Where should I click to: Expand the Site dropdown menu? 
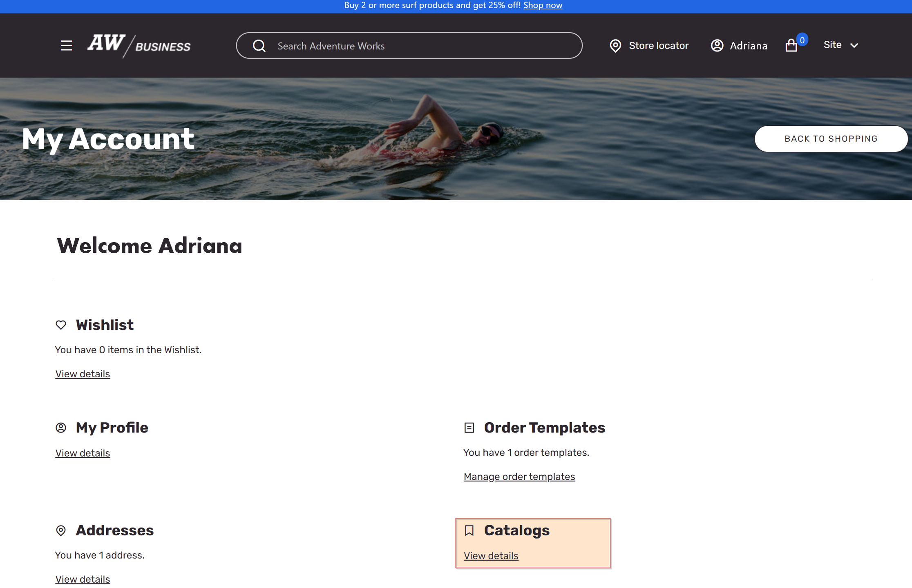click(x=840, y=45)
